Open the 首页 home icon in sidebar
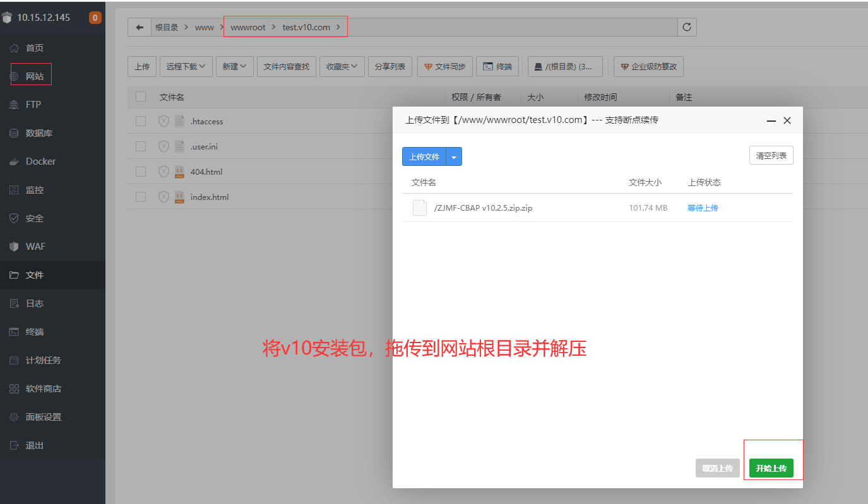This screenshot has width=868, height=504. [x=15, y=48]
